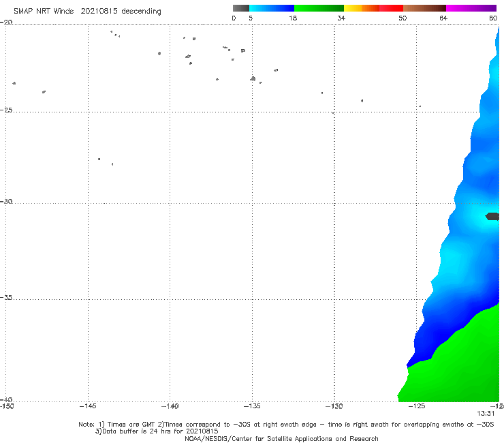Click the longitude label '-140'
Screen dimensions: 504x443
[170, 406]
